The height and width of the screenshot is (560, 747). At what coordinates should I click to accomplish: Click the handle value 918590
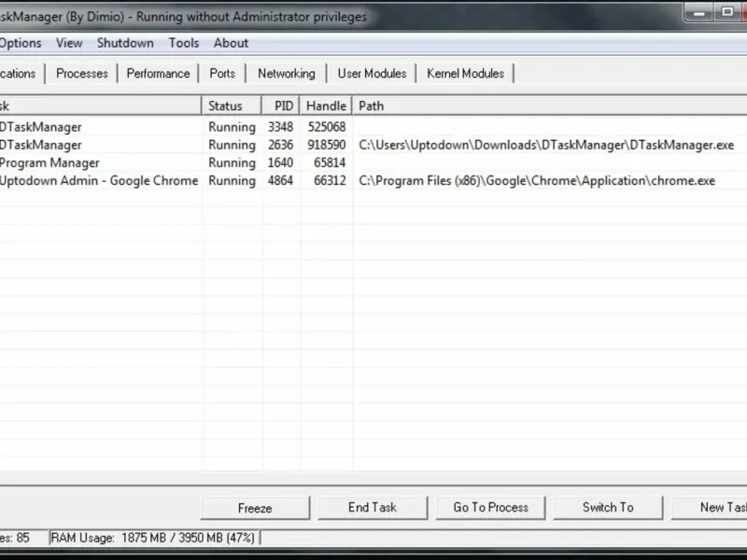click(327, 145)
